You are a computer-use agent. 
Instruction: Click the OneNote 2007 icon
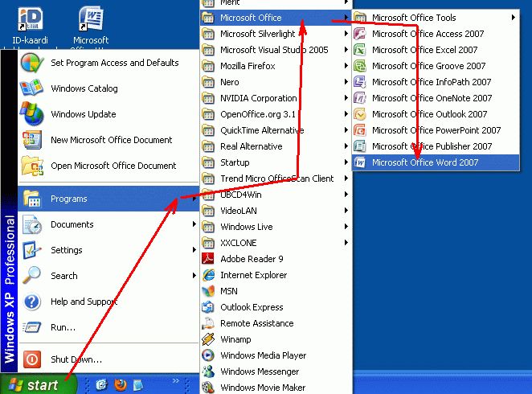(360, 98)
